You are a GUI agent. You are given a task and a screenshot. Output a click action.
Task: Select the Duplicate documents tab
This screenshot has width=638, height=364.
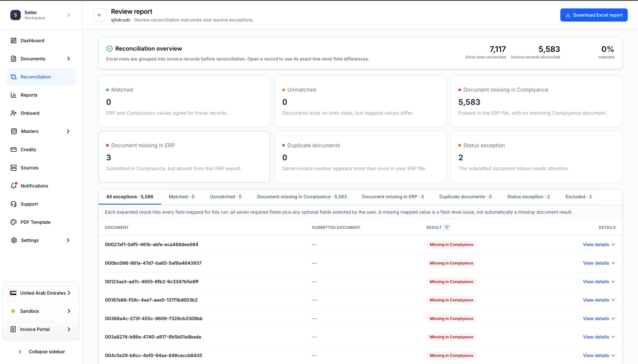[465, 197]
